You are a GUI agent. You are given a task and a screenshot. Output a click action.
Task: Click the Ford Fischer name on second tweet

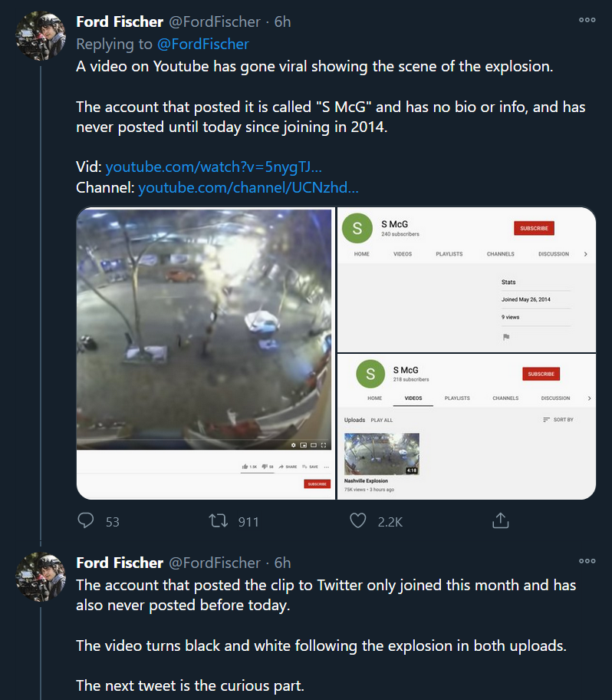[x=120, y=562]
